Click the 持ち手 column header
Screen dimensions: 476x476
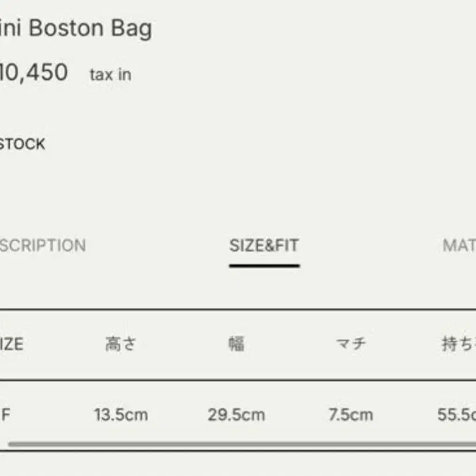458,344
